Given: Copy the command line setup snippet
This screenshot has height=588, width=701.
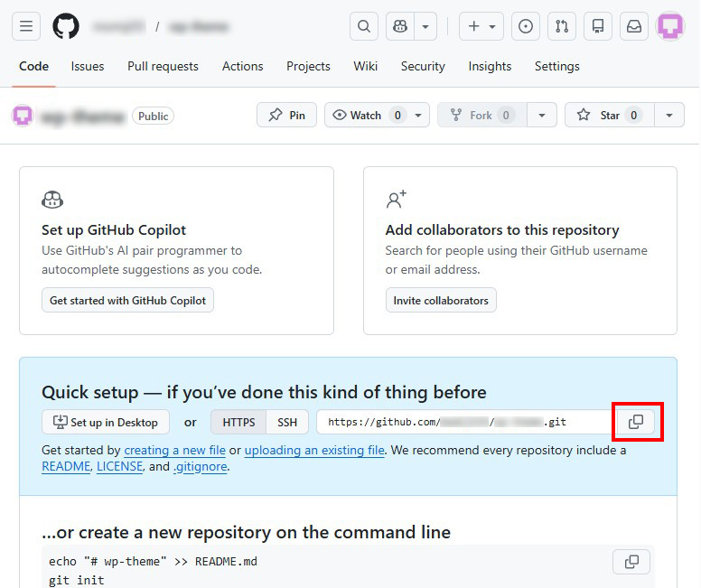Looking at the screenshot, I should (x=631, y=562).
